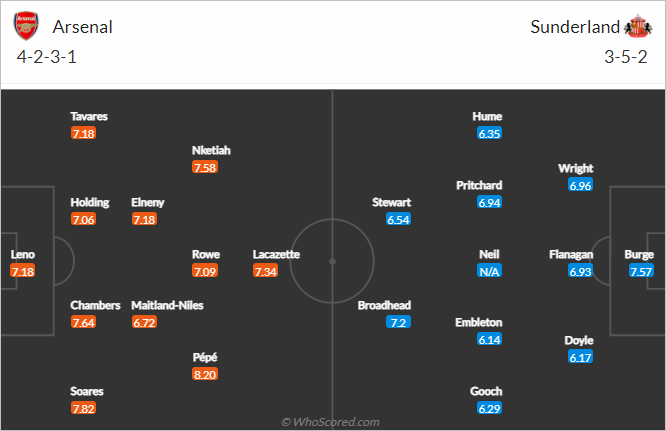Click Burge's 7.57 rating badge
Image resolution: width=666 pixels, height=431 pixels.
click(x=641, y=271)
